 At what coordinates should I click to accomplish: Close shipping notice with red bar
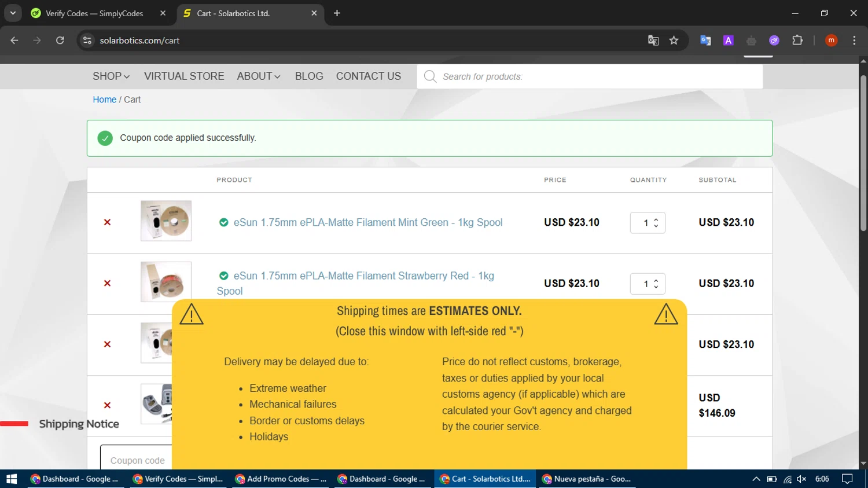coord(14,424)
